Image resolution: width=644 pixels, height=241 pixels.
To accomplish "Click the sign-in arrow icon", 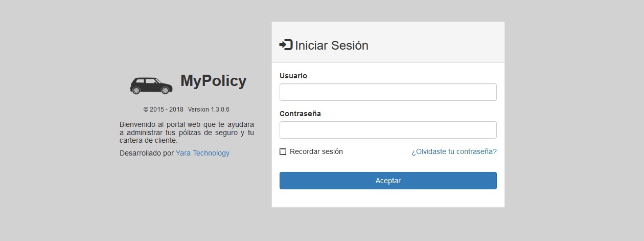I will [286, 45].
